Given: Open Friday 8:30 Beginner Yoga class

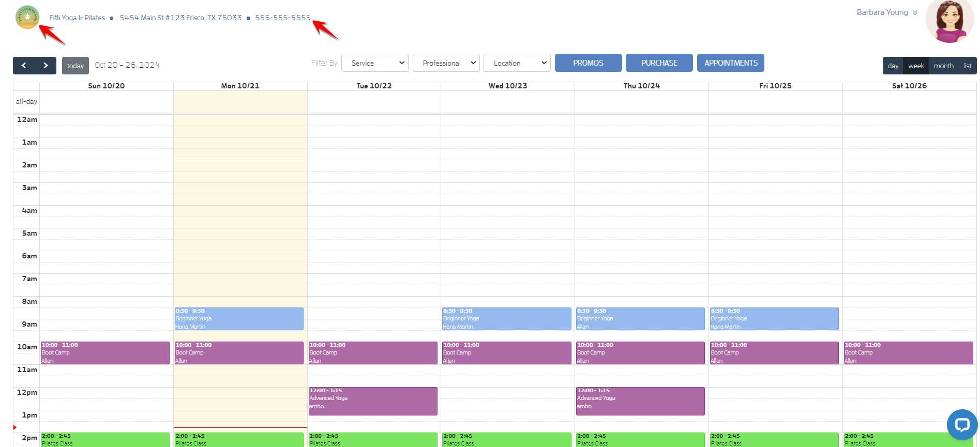Looking at the screenshot, I should pyautogui.click(x=774, y=319).
